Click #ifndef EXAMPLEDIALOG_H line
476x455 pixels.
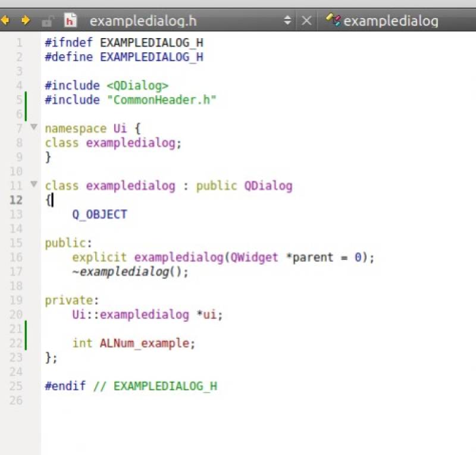tap(124, 43)
